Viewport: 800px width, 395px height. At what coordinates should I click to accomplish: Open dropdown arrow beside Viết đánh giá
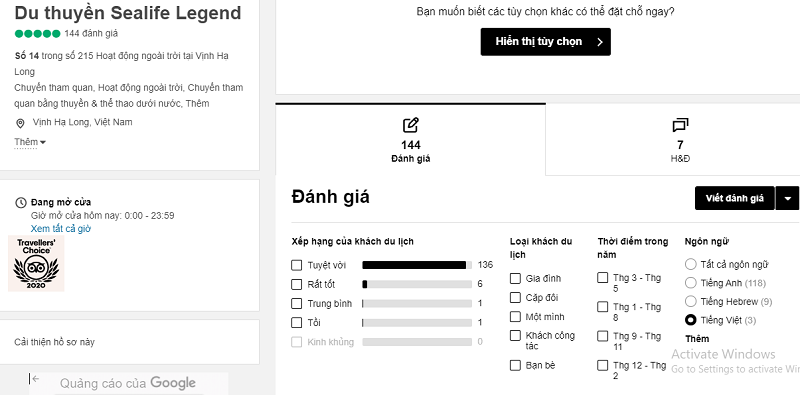click(x=787, y=198)
